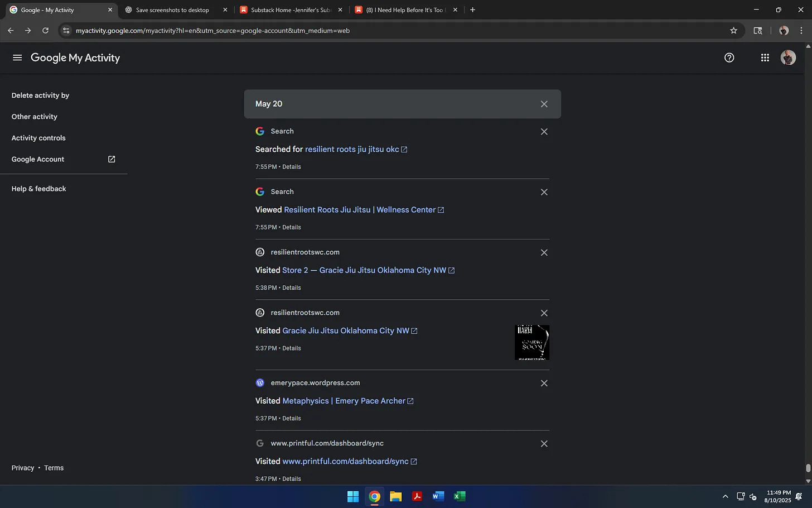
Task: Open the Google apps grid
Action: point(765,57)
